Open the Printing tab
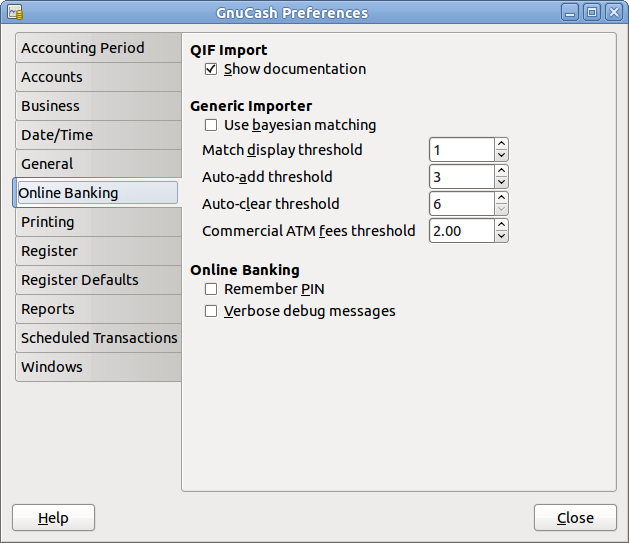Screen dimensions: 629x543 point(98,222)
